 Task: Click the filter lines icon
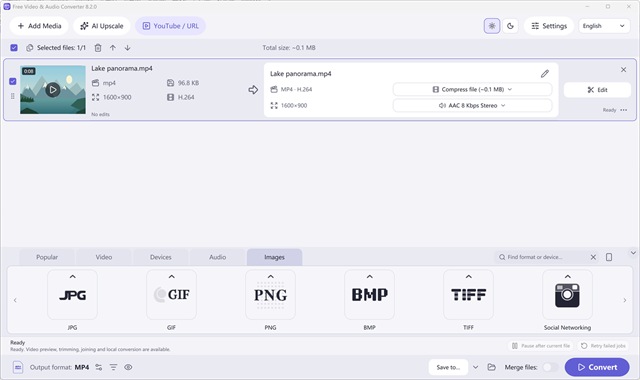pos(113,367)
